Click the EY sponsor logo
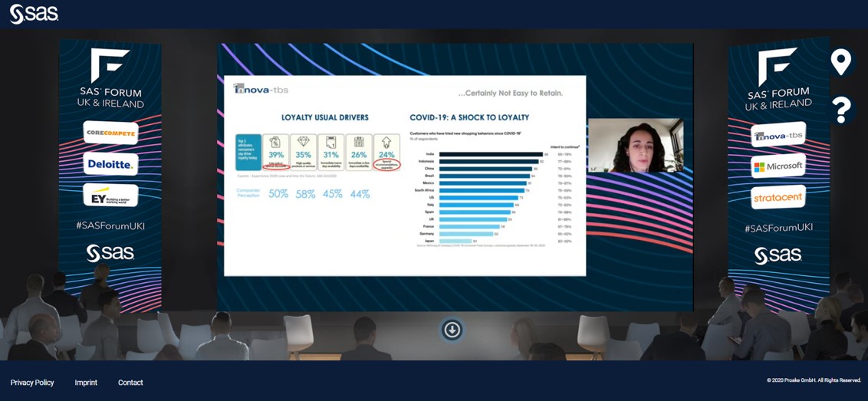Image resolution: width=868 pixels, height=401 pixels. (110, 196)
